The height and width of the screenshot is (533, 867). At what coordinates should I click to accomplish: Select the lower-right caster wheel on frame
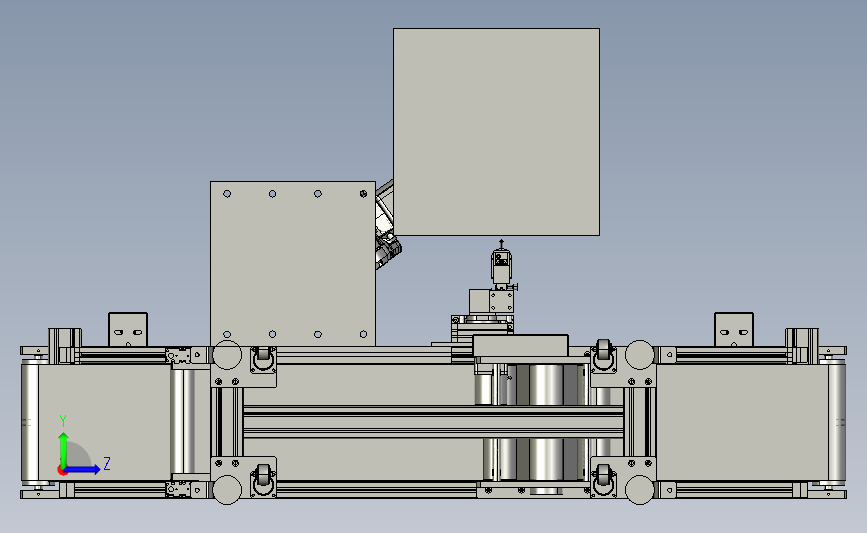tap(603, 480)
